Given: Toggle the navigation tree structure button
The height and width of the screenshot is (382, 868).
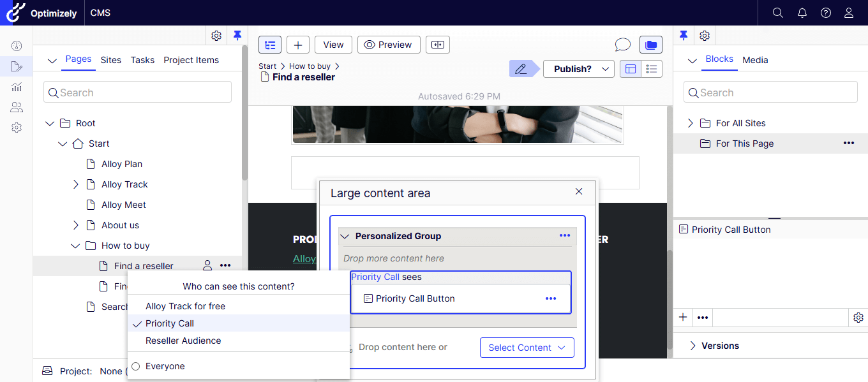Looking at the screenshot, I should [270, 45].
